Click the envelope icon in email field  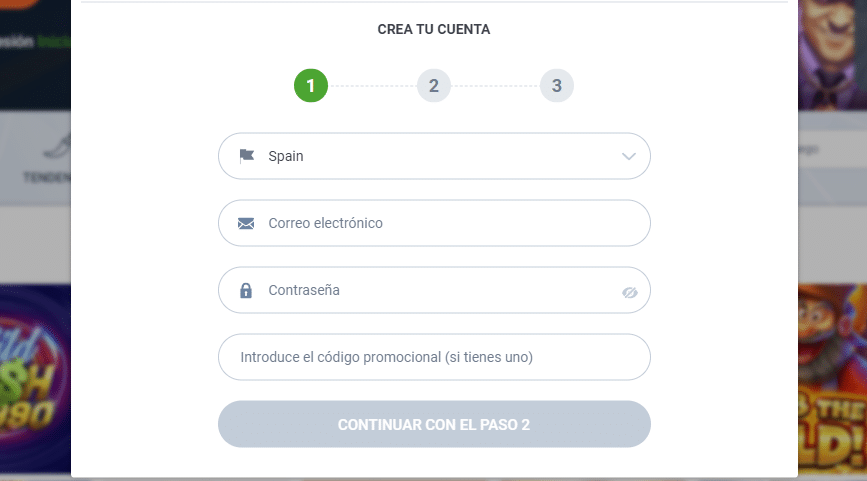point(246,223)
